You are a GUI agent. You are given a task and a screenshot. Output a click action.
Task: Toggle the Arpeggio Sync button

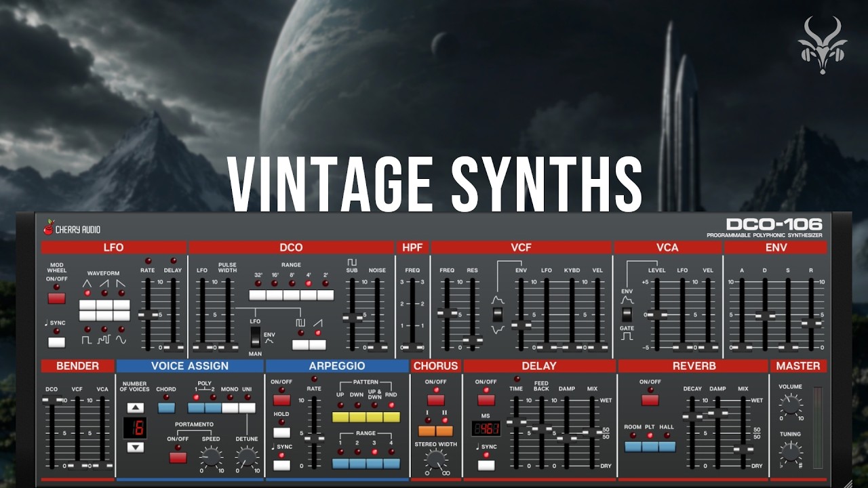[281, 465]
